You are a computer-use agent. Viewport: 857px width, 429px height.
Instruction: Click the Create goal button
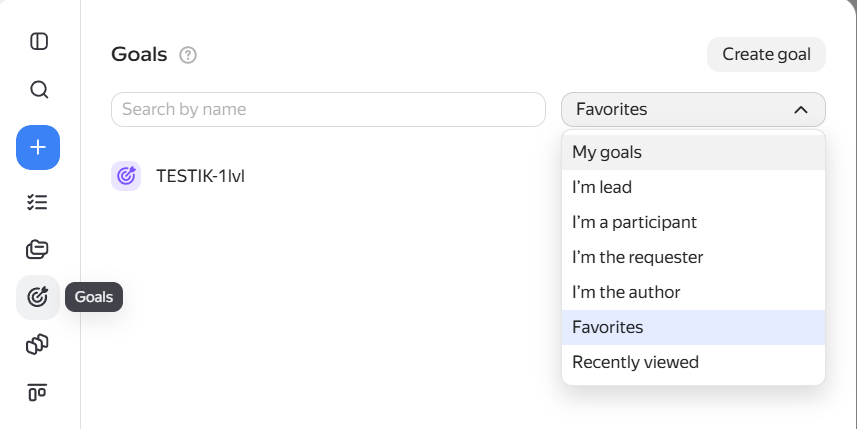[766, 54]
